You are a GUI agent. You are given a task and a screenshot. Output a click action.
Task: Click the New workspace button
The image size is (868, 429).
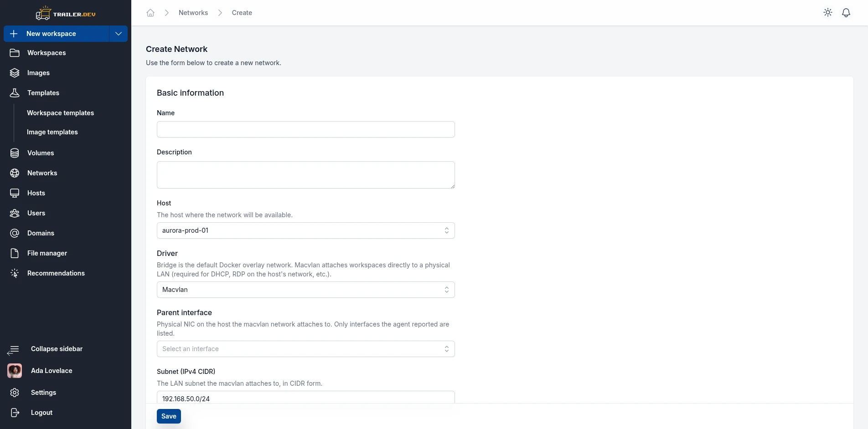pos(57,34)
